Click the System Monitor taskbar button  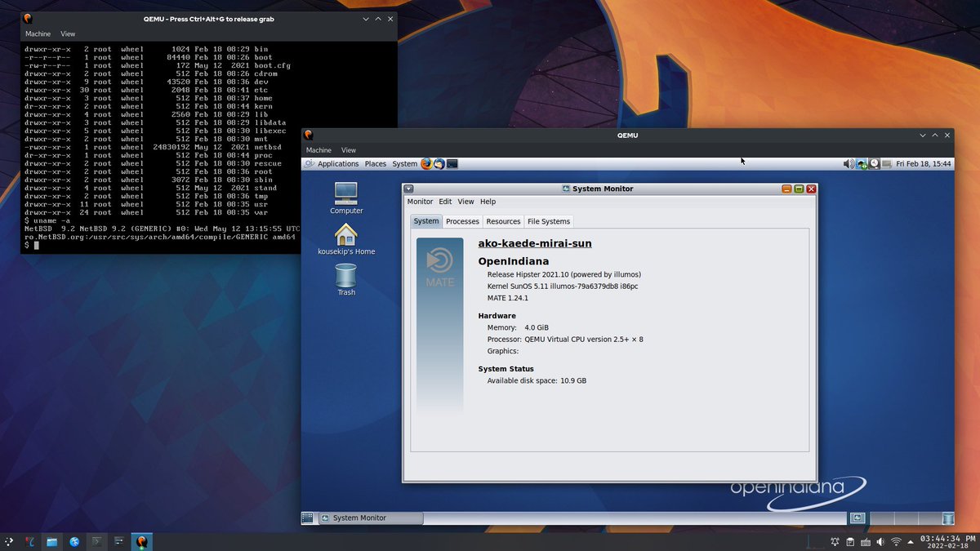tap(370, 518)
